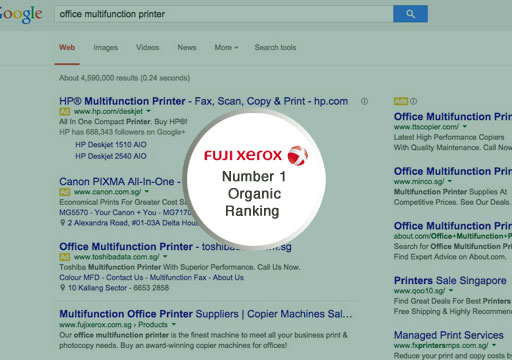The height and width of the screenshot is (360, 512).
Task: Open HP Multifunction Printer ad title
Action: pos(204,101)
